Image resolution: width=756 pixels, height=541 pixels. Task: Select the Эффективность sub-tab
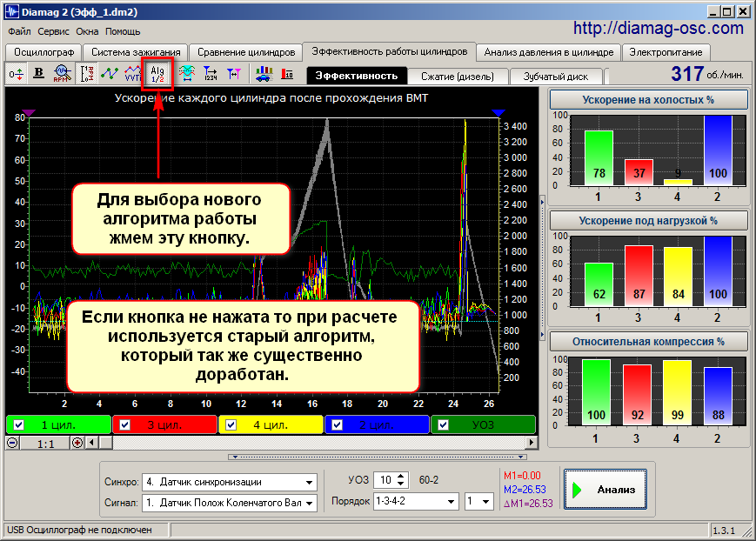[x=357, y=76]
